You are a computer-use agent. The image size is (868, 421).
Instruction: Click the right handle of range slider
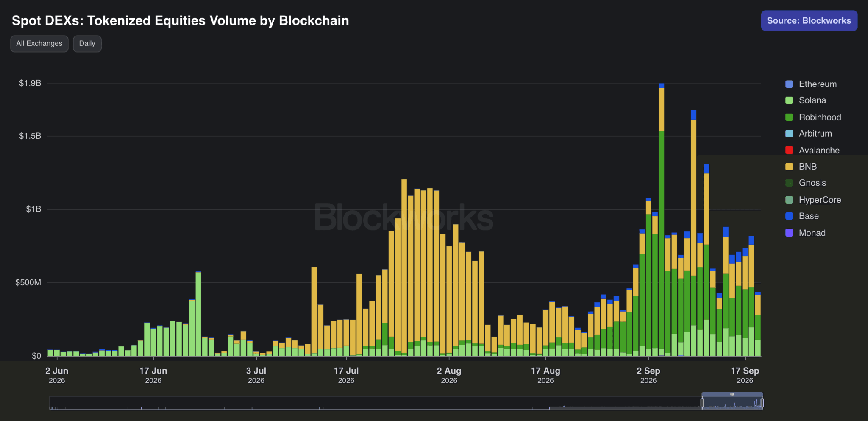coord(762,403)
